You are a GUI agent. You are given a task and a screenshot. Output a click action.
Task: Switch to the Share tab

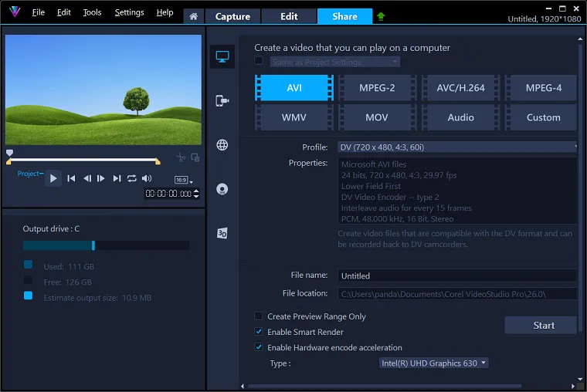[344, 16]
